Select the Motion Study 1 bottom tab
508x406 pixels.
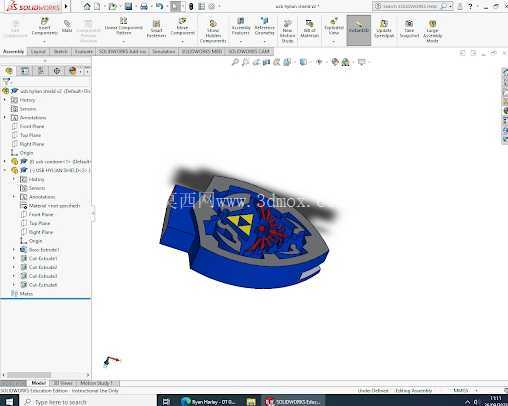coord(96,383)
